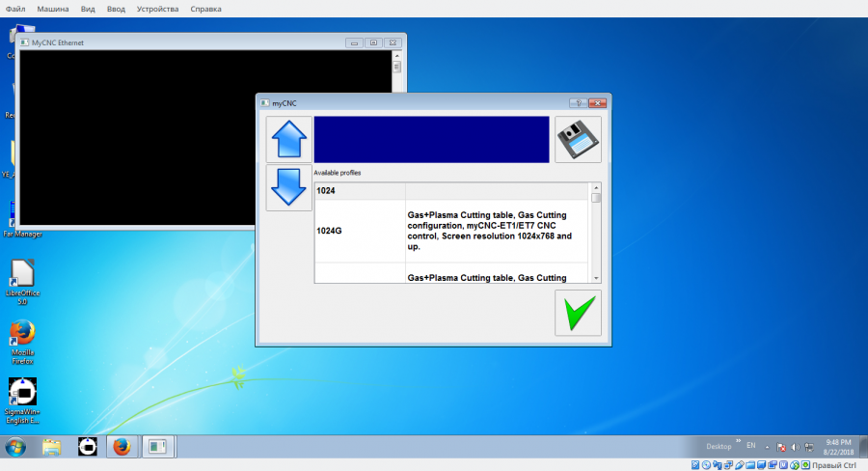Click the Firefox icon in the taskbar
This screenshot has width=868, height=471.
point(121,447)
